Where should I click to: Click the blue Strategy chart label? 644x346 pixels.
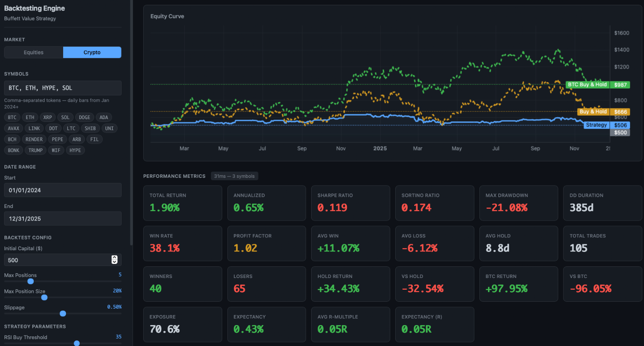(596, 125)
